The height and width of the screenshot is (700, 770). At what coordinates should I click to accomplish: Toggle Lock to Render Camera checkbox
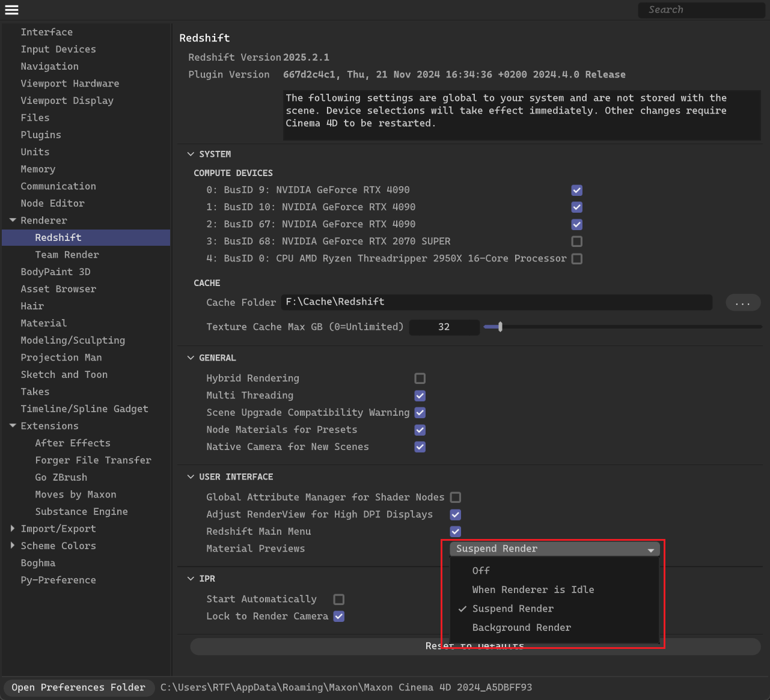click(339, 616)
